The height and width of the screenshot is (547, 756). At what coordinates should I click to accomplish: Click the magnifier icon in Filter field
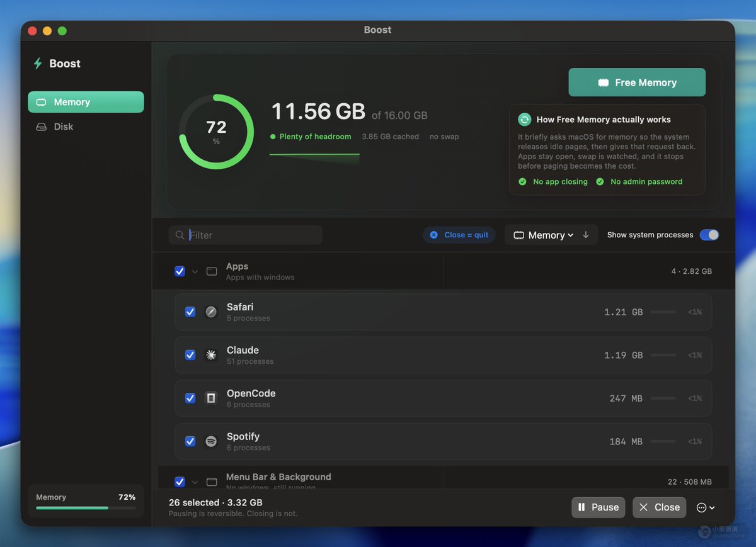[180, 235]
